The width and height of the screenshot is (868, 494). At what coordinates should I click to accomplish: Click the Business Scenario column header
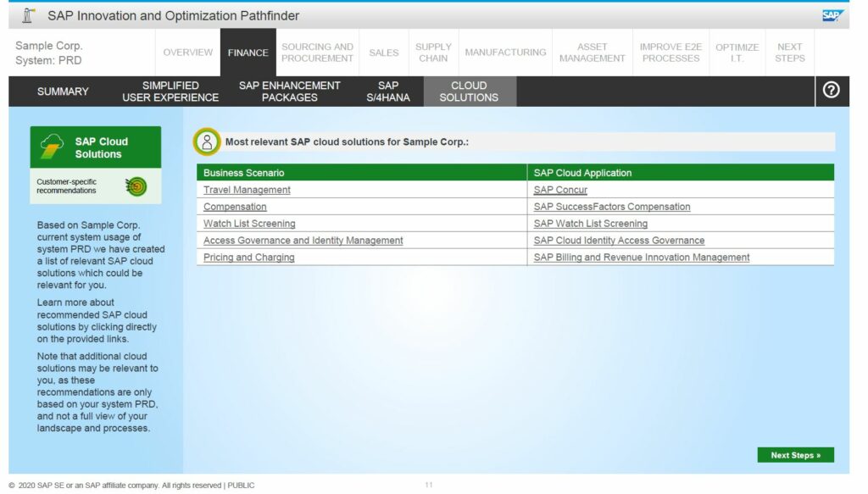(361, 173)
